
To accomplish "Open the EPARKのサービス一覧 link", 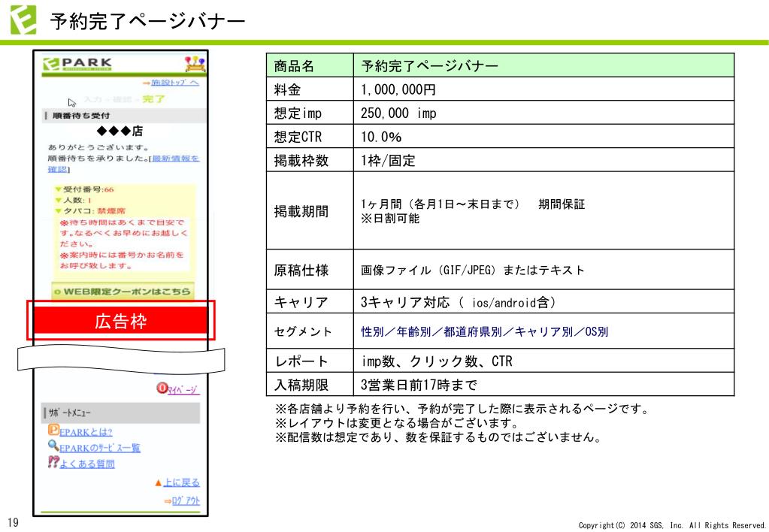I will coord(100,448).
